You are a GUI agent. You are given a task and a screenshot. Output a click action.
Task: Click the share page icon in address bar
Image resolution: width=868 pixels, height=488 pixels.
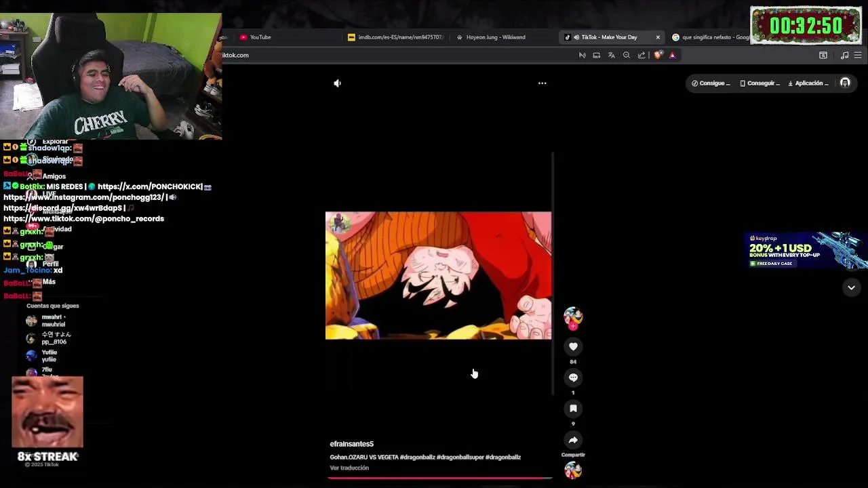pyautogui.click(x=642, y=56)
